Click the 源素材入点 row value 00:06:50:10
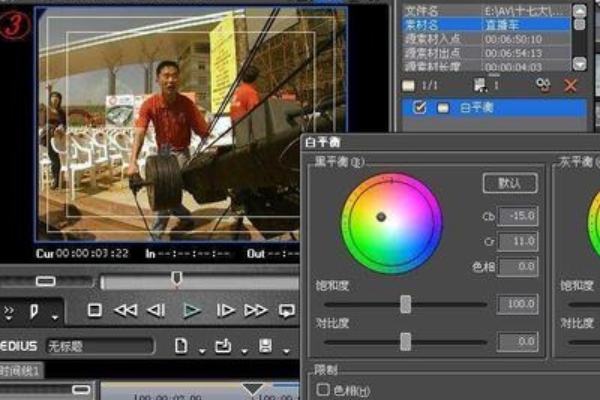Viewport: 600px width, 400px height. click(x=513, y=39)
